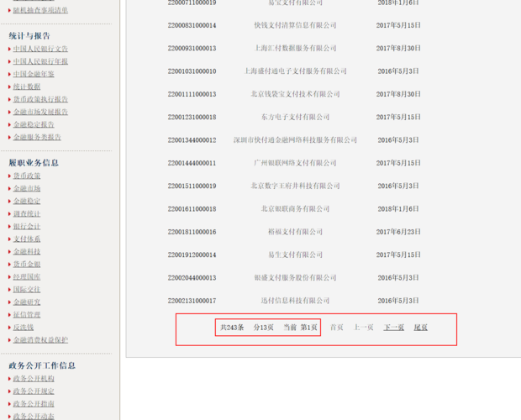Click the 分13页 page count text
521x420 pixels.
(264, 328)
